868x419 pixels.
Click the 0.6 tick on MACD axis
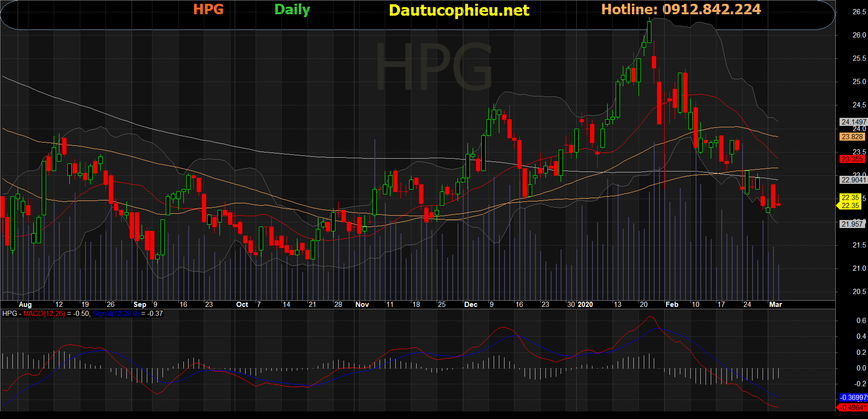(x=861, y=321)
